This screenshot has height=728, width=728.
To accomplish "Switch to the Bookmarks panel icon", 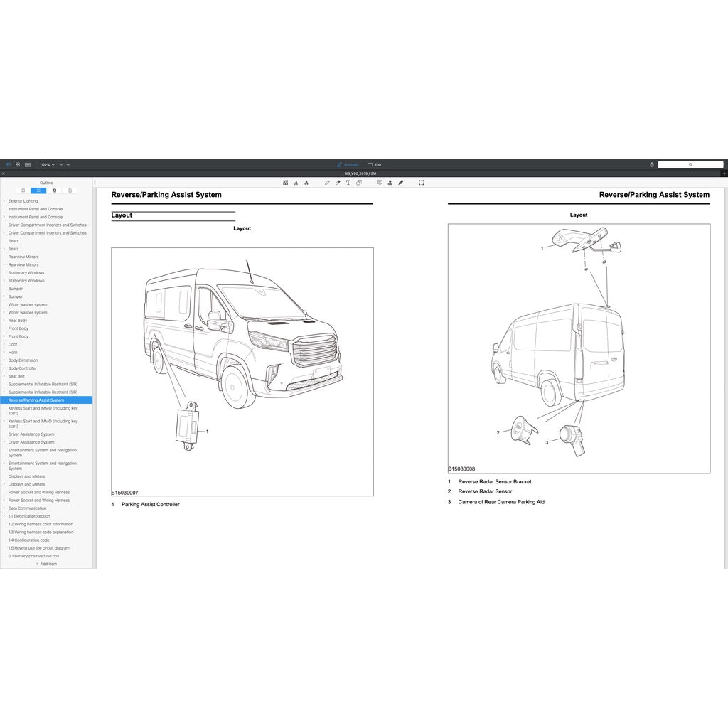I will pos(22,190).
